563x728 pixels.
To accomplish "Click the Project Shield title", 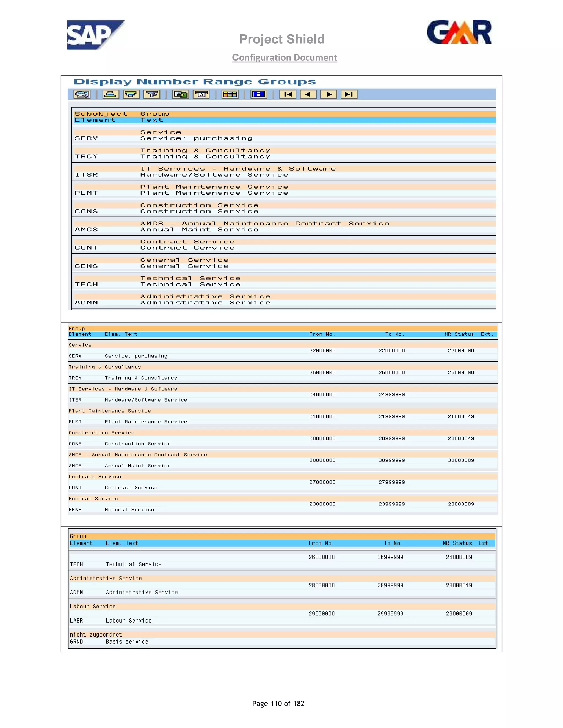I will (x=282, y=39).
